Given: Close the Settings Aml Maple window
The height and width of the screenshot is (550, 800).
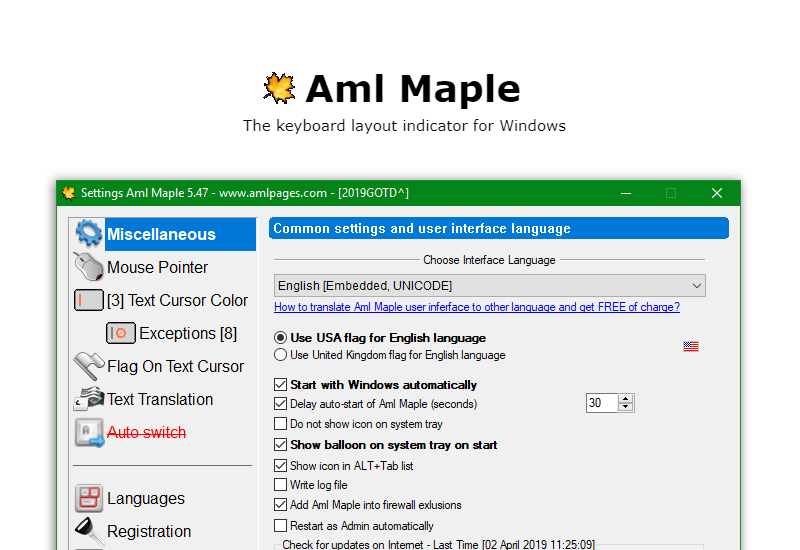Looking at the screenshot, I should point(717,193).
